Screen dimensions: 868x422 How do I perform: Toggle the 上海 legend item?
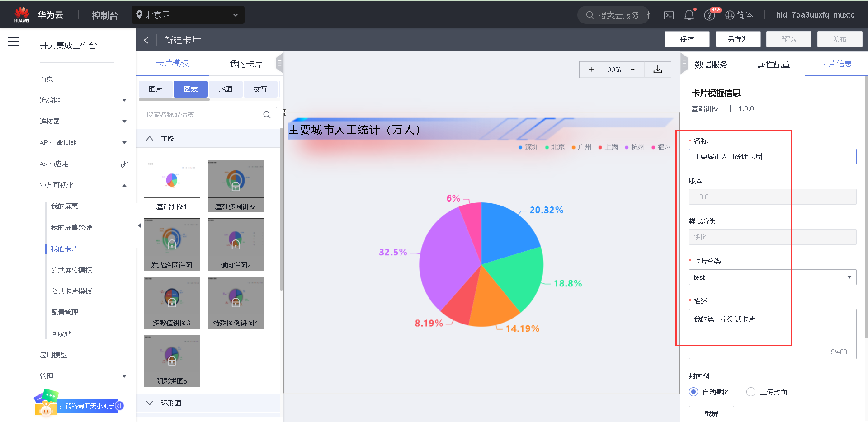pos(608,147)
